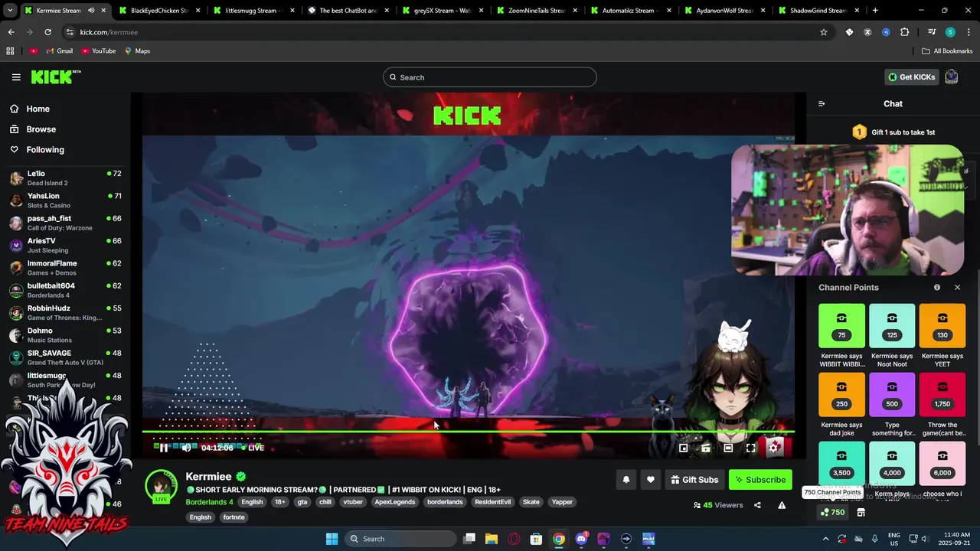The height and width of the screenshot is (551, 980).
Task: Reload the page
Action: [47, 32]
